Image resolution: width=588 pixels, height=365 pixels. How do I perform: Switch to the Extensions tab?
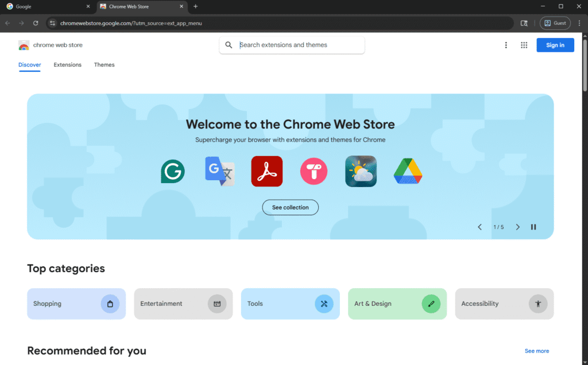tap(67, 65)
